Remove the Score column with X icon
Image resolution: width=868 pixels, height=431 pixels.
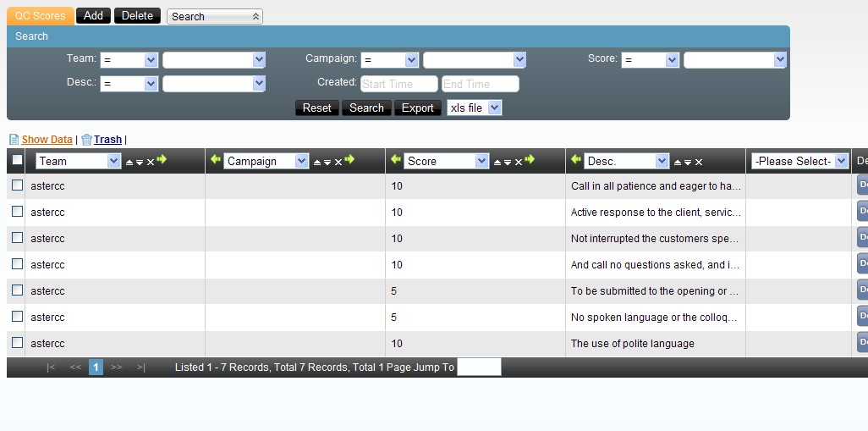519,162
